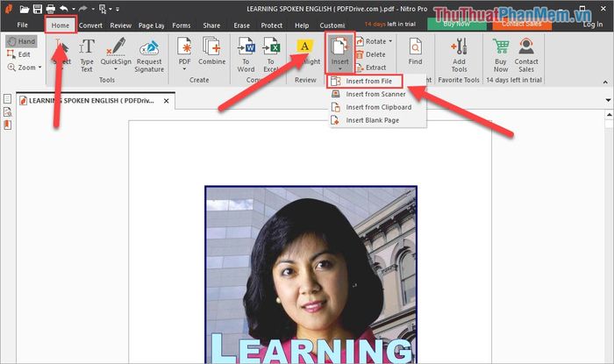Select the Type Text tool
This screenshot has height=364, width=614.
(87, 55)
